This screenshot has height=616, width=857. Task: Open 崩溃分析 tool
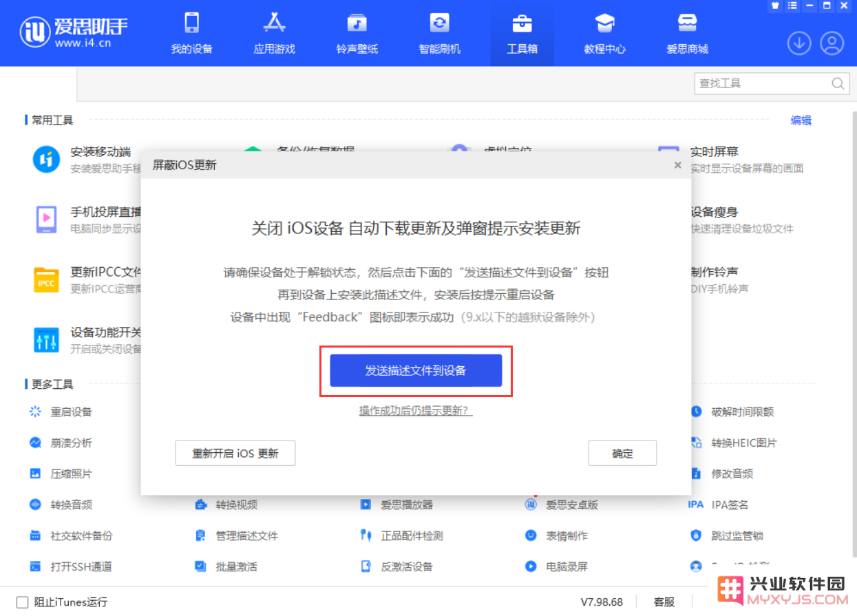click(x=61, y=443)
